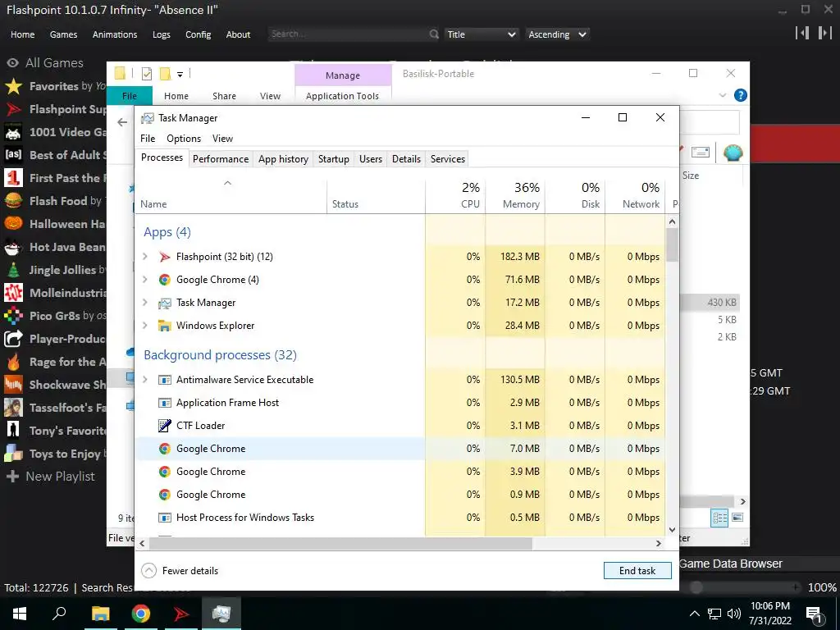
Task: Show hidden system tray icons chevron
Action: click(x=694, y=614)
